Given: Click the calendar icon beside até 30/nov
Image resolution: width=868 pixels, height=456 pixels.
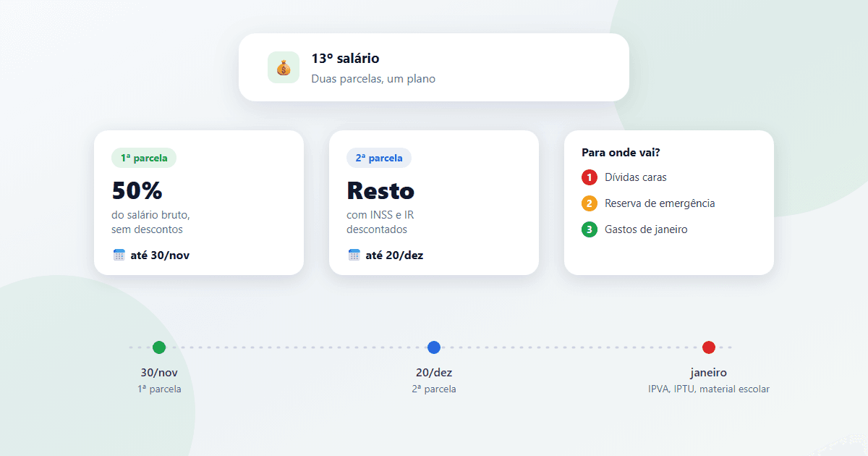Looking at the screenshot, I should pyautogui.click(x=119, y=255).
